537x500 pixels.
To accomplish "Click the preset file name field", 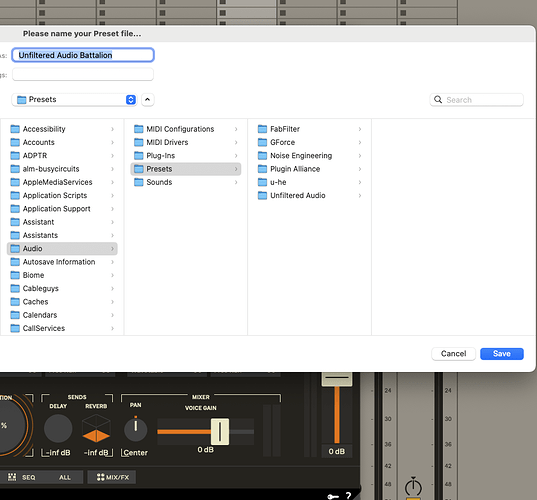I will click(x=83, y=55).
